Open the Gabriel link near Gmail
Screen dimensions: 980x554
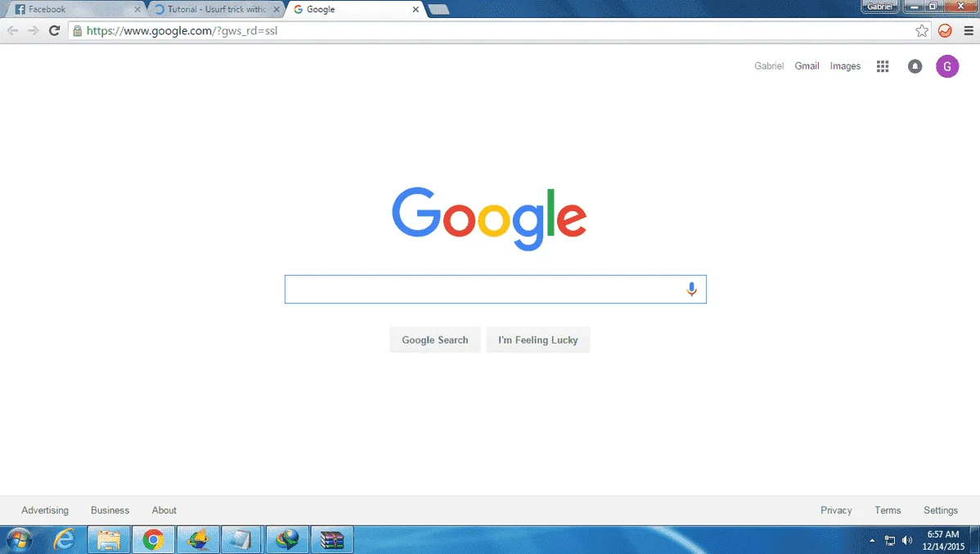(769, 66)
